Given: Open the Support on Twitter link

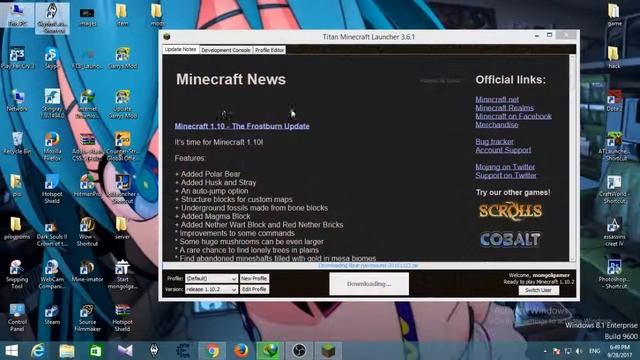Looking at the screenshot, I should 506,176.
